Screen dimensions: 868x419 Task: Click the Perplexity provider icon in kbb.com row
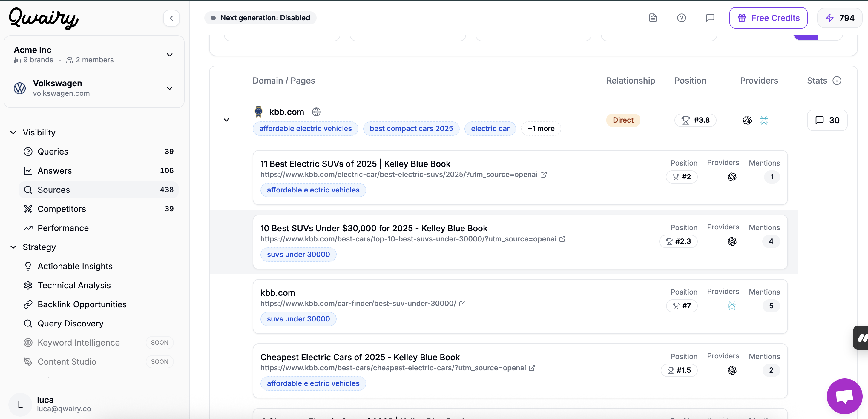click(x=764, y=120)
